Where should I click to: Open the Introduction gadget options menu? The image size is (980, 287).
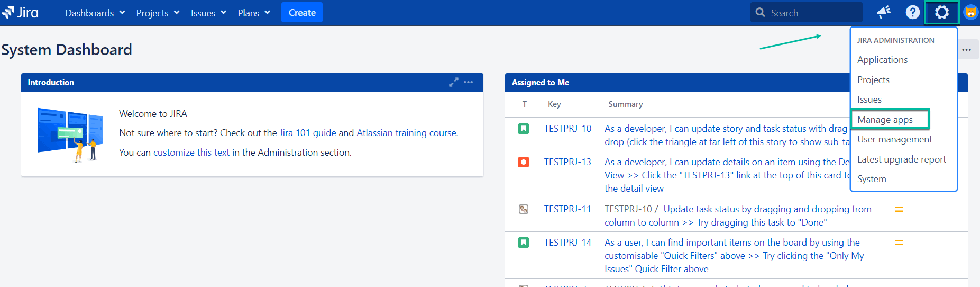click(469, 82)
